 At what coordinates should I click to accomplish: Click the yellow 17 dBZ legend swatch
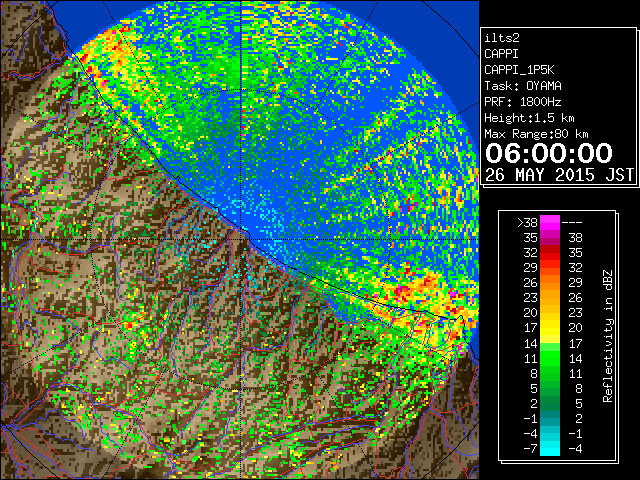(550, 328)
